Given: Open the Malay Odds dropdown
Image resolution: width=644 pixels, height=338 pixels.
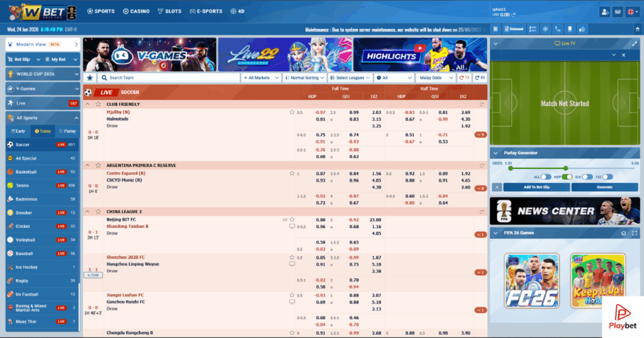Looking at the screenshot, I should (435, 77).
